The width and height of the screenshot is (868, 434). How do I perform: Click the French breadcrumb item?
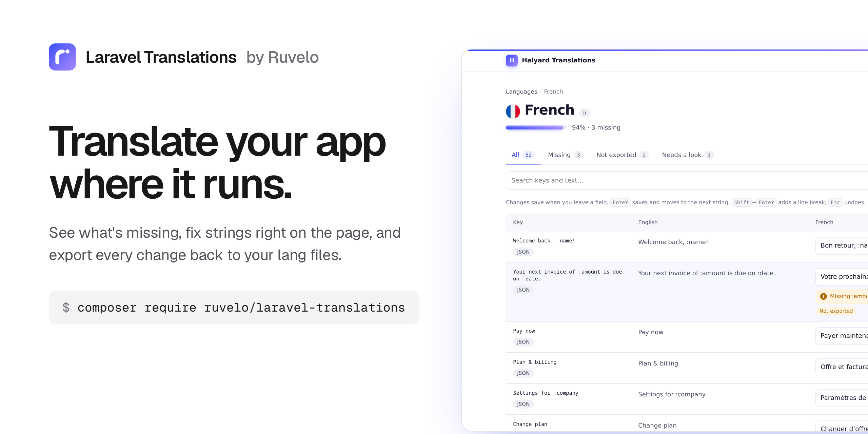click(553, 92)
